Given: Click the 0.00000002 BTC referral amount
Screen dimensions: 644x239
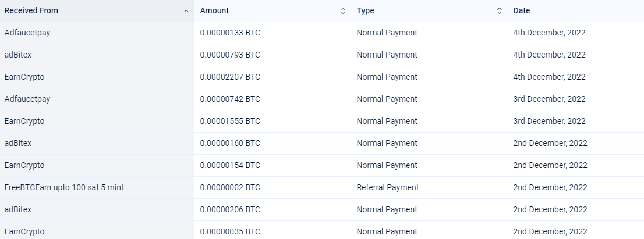Looking at the screenshot, I should 230,187.
